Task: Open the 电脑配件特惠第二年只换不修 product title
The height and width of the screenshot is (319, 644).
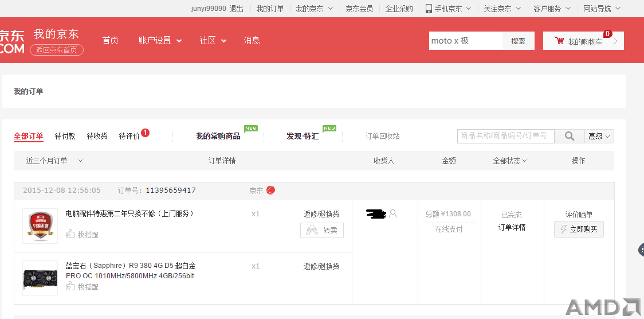Action: (129, 214)
